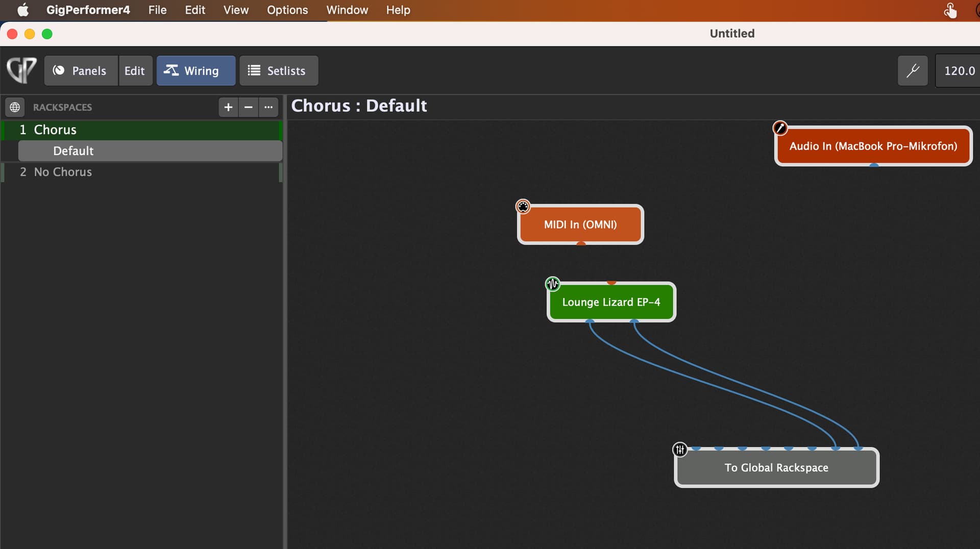Select the Chorus rackspace
This screenshot has height=549, width=980.
[142, 130]
